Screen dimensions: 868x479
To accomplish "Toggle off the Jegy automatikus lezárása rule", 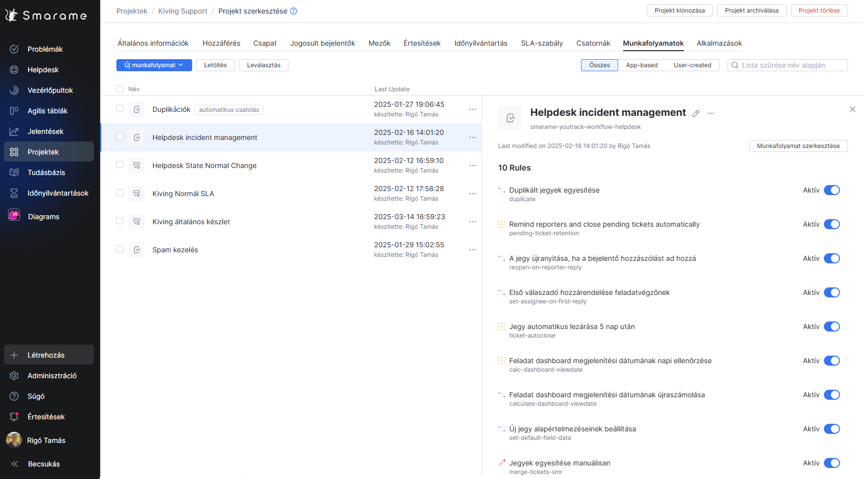I will coord(831,327).
